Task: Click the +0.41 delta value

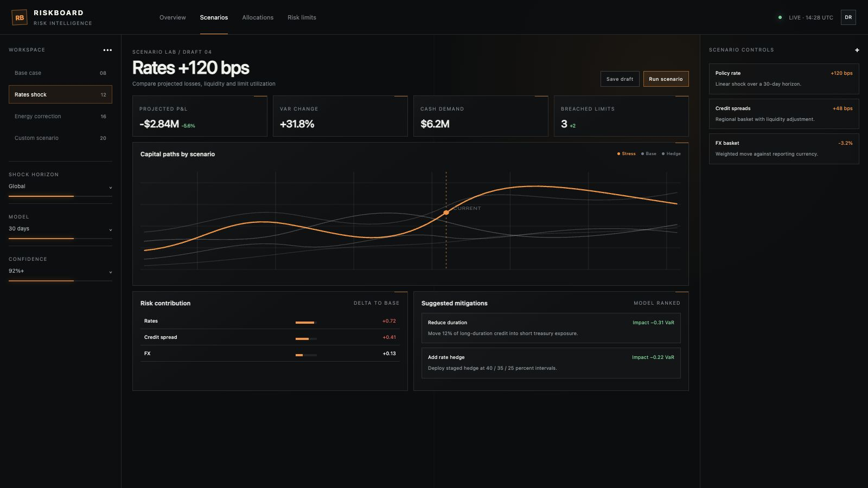Action: [389, 337]
